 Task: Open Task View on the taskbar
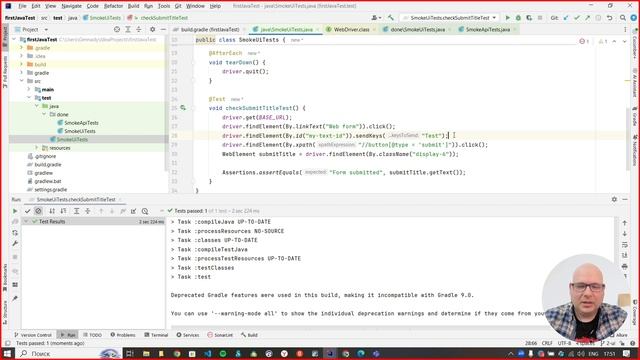pyautogui.click(x=130, y=353)
